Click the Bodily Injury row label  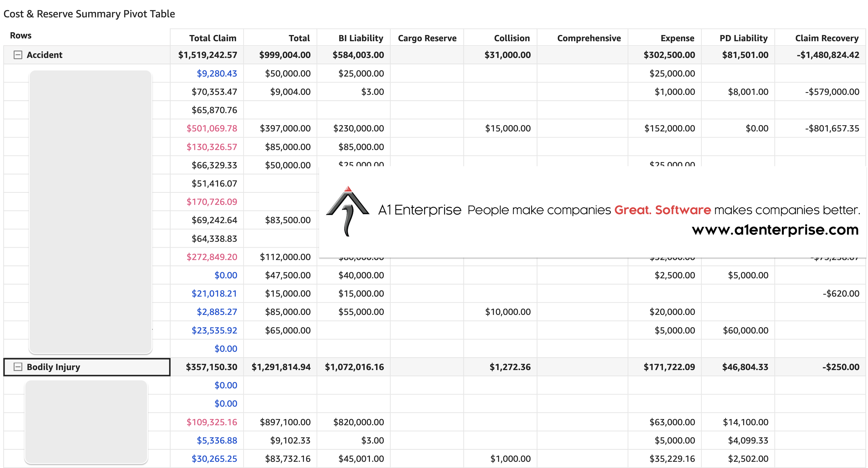point(54,367)
